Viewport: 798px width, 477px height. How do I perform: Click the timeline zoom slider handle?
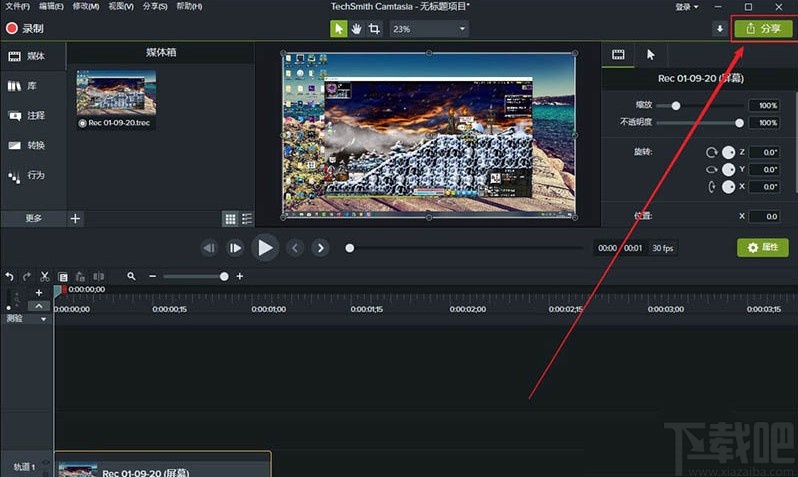224,276
